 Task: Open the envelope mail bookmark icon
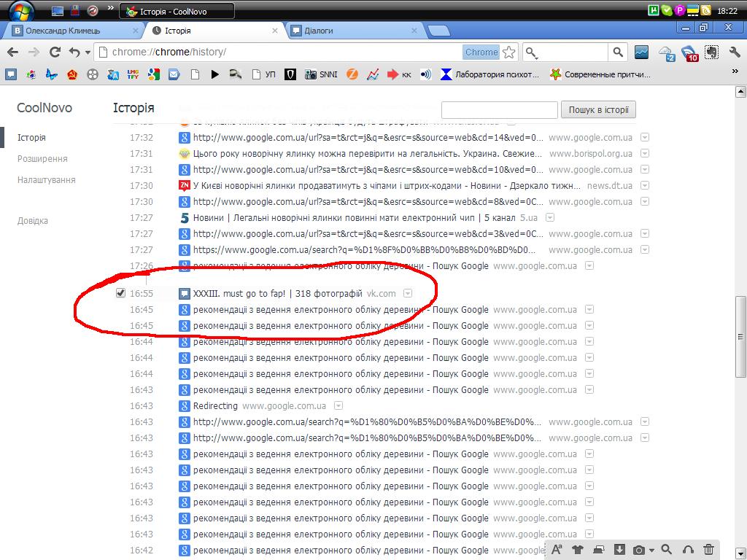point(174,74)
